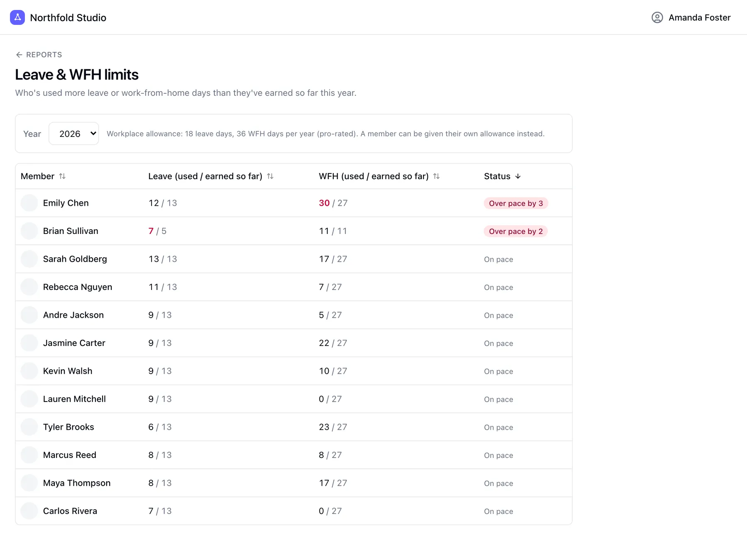Go back via the Reports arrow link
The height and width of the screenshot is (560, 747).
(39, 55)
